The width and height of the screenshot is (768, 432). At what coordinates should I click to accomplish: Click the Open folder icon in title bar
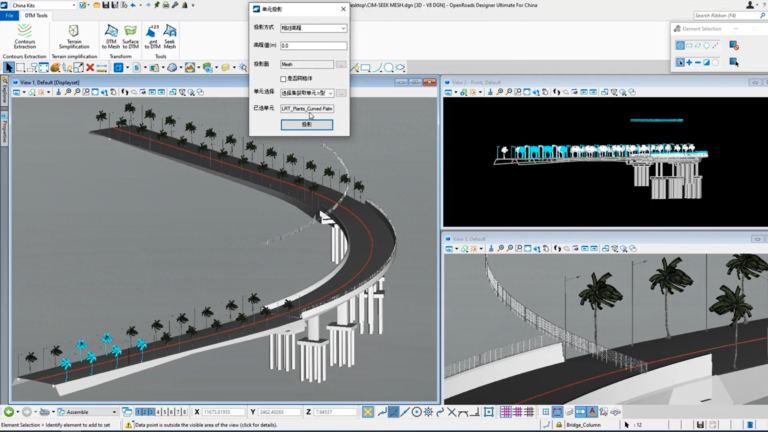click(x=96, y=5)
